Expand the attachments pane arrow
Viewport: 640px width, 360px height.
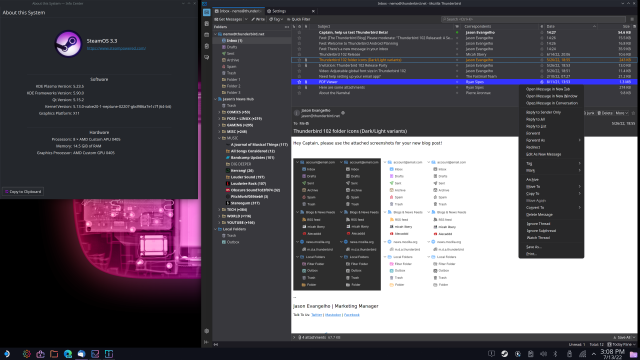[294, 338]
